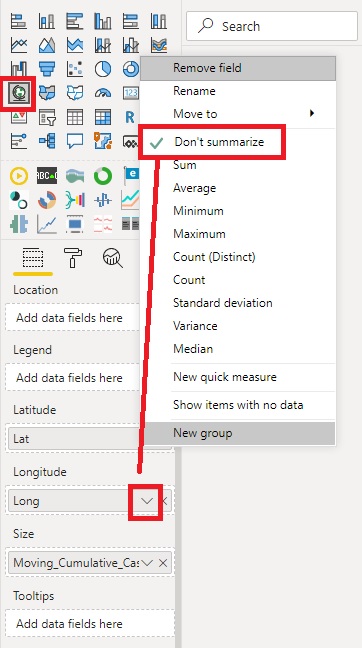Select the Stacked column chart visual
The height and width of the screenshot is (648, 362).
(x=47, y=21)
